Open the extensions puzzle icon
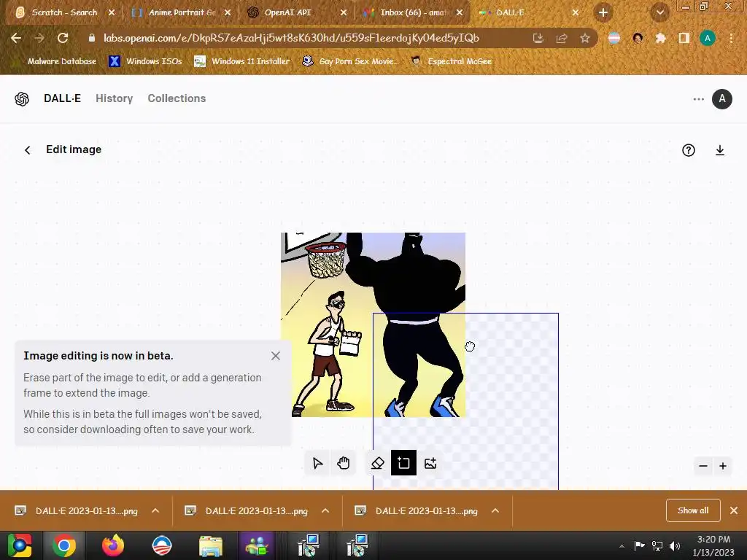Viewport: 747px width, 560px height. 661,39
